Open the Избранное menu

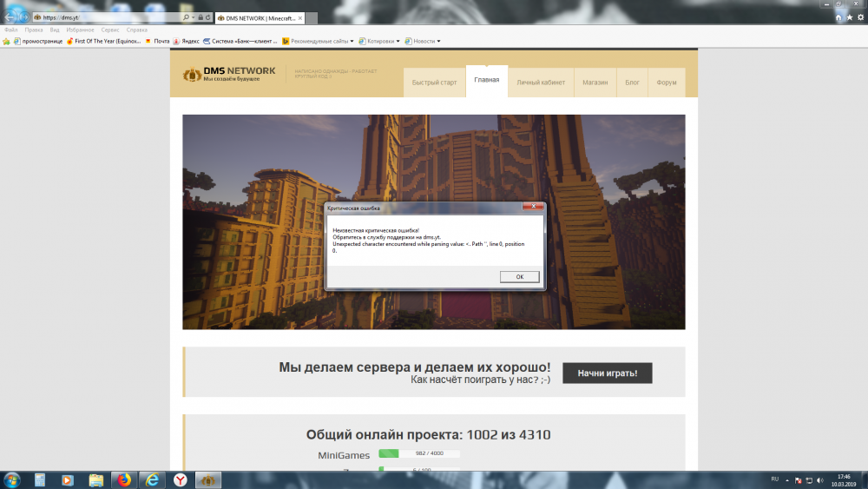[79, 30]
